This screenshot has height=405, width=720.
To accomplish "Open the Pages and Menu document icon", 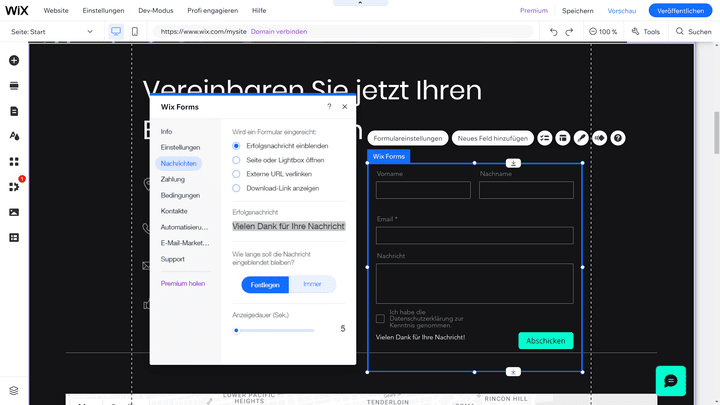I will point(14,111).
